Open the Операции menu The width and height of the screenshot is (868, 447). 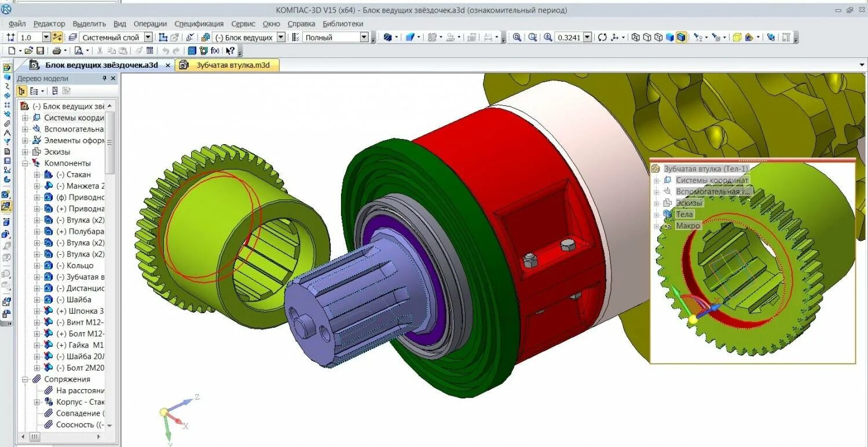(150, 24)
